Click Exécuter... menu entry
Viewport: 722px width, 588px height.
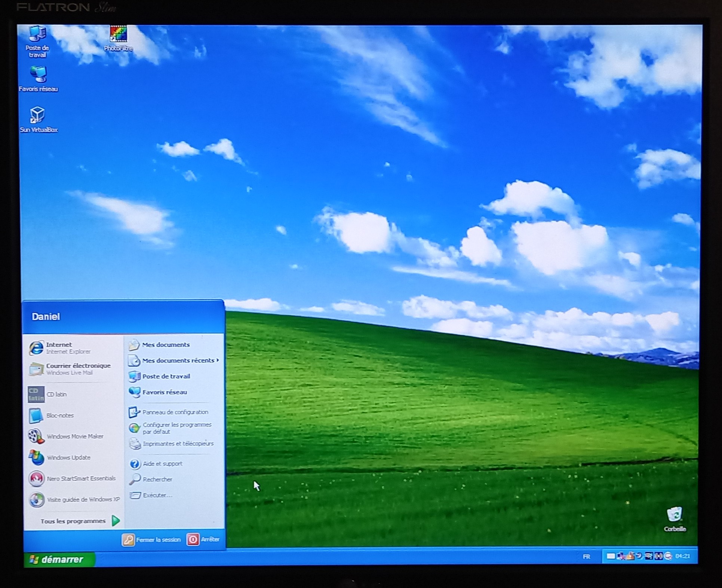pyautogui.click(x=157, y=495)
